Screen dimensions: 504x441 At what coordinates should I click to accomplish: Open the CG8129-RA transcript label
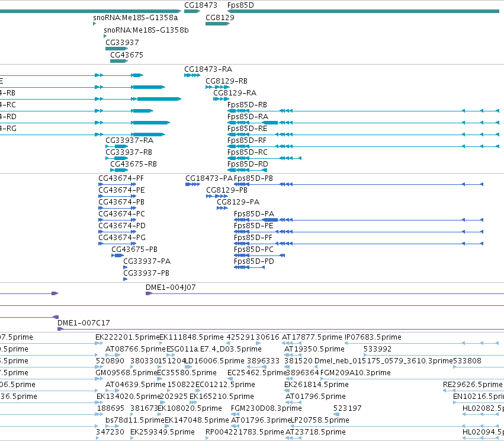(235, 93)
